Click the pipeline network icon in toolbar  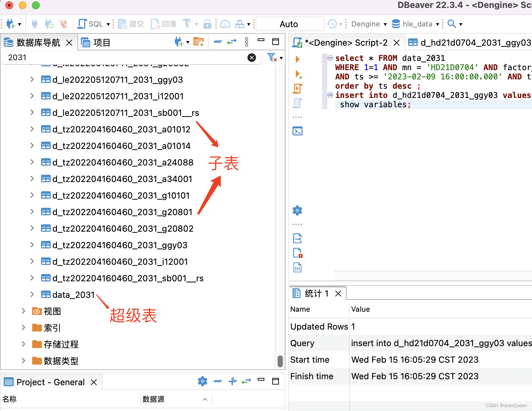click(x=239, y=24)
